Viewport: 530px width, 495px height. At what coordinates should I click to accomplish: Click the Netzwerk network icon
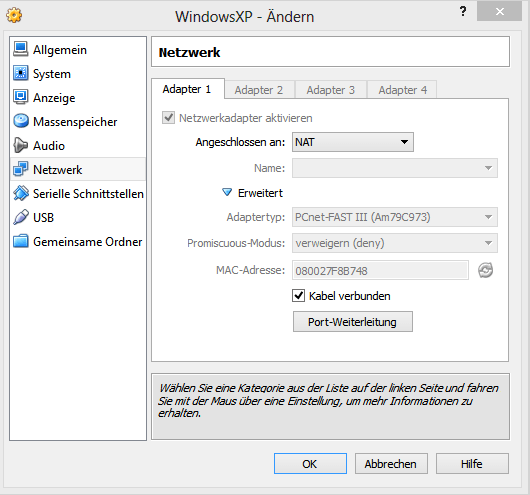click(x=21, y=169)
